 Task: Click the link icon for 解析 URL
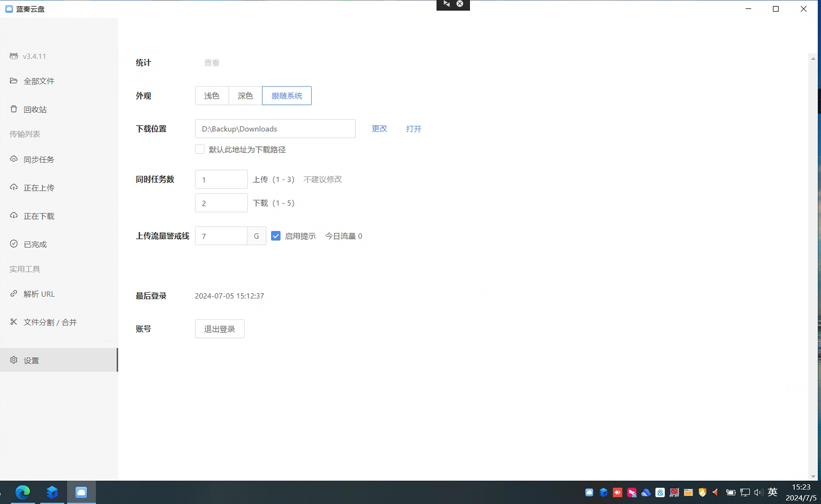(14, 294)
